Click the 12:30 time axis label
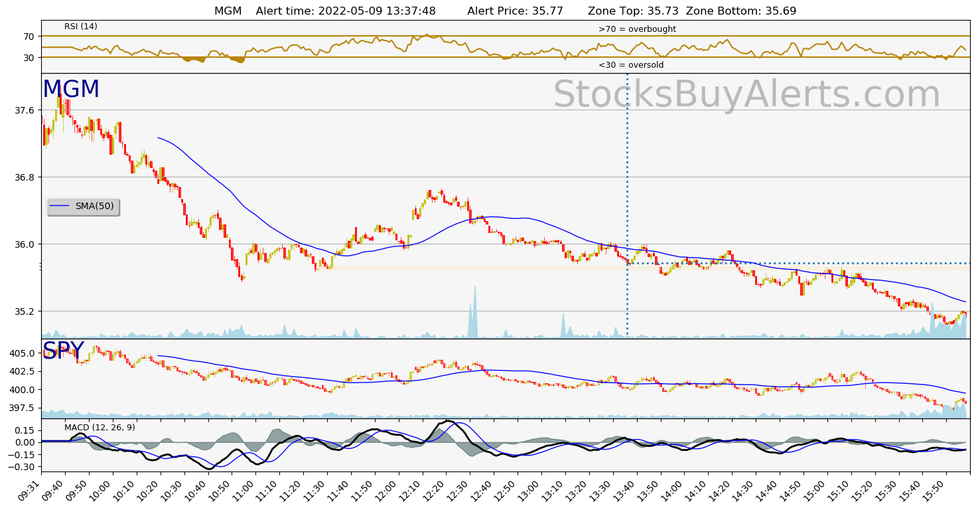 click(460, 490)
